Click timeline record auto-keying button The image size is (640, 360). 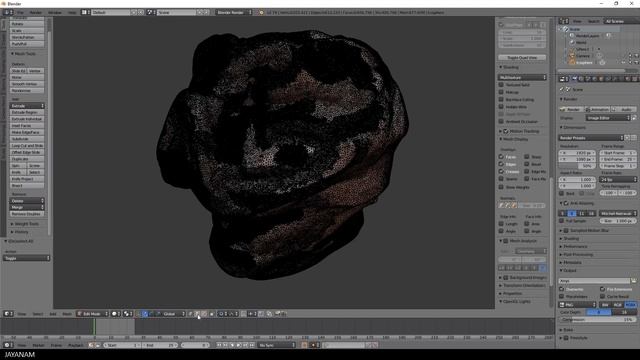[x=304, y=345]
